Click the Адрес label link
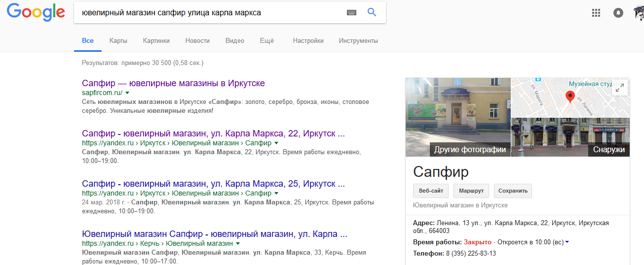The width and height of the screenshot is (644, 265). click(423, 223)
